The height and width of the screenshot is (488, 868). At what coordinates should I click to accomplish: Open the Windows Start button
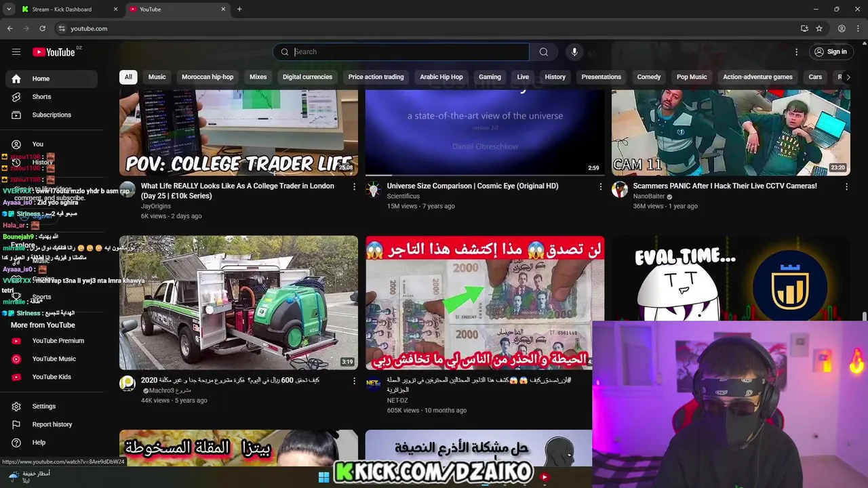coord(323,477)
